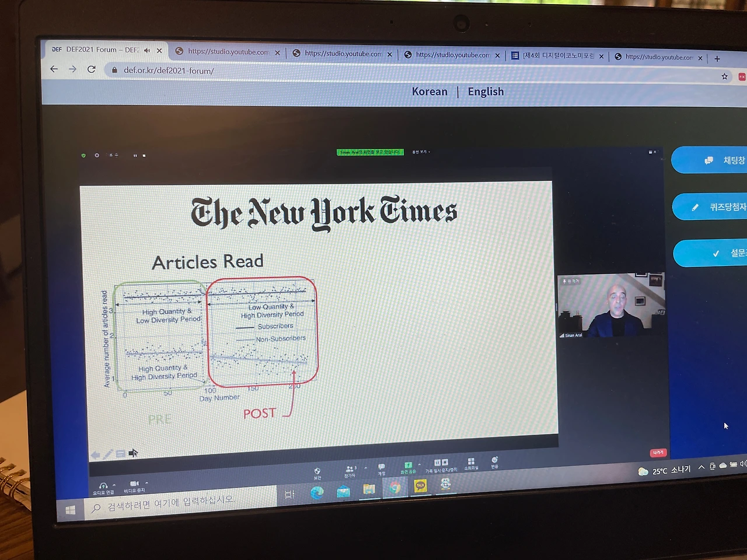The width and height of the screenshot is (747, 560).
Task: Open Google Chrome from the taskbar
Action: point(395,488)
